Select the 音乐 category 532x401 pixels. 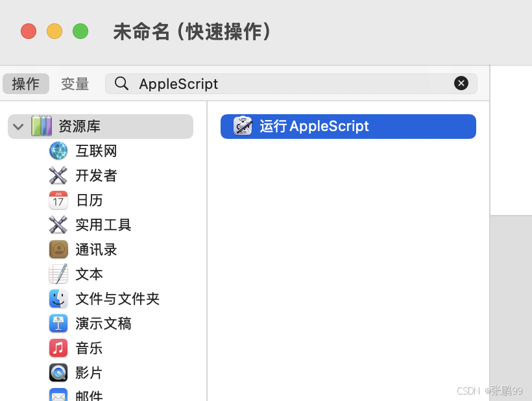point(90,348)
